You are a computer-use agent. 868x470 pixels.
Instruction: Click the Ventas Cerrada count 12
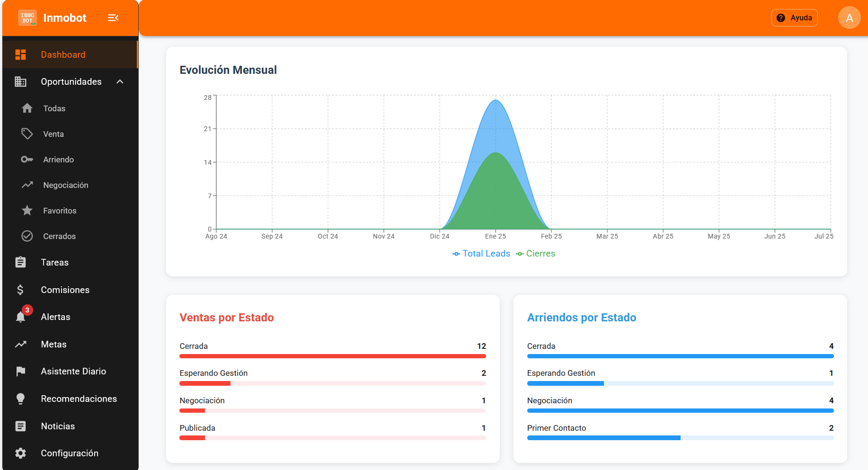tap(481, 346)
